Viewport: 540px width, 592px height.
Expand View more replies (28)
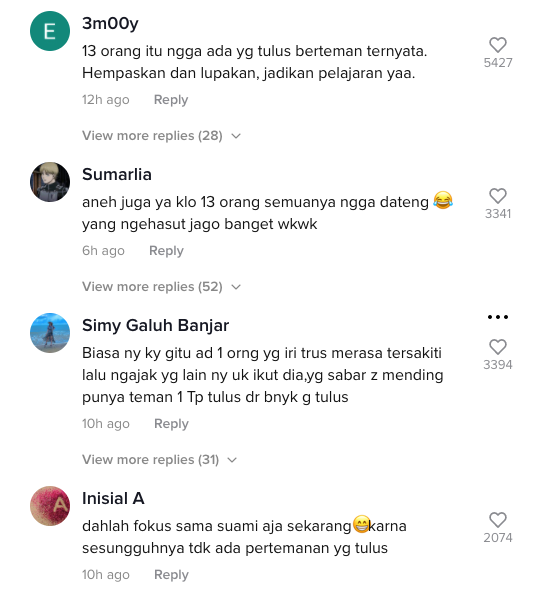click(161, 136)
